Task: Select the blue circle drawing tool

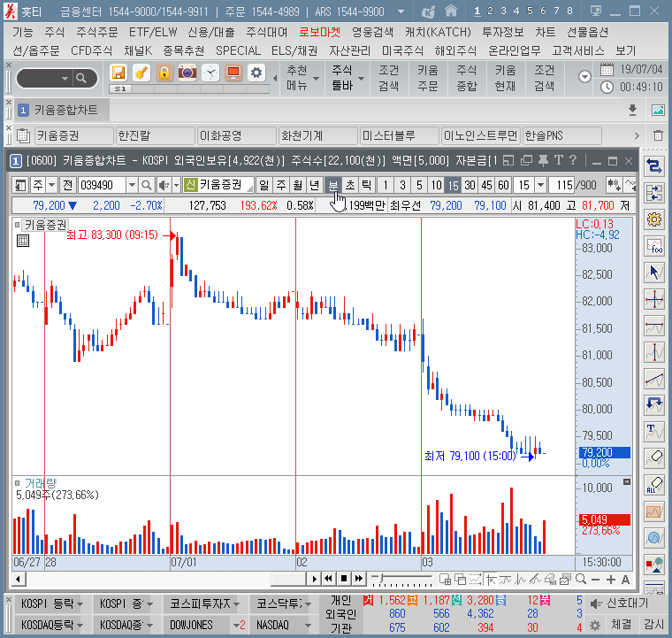Action: [x=654, y=538]
